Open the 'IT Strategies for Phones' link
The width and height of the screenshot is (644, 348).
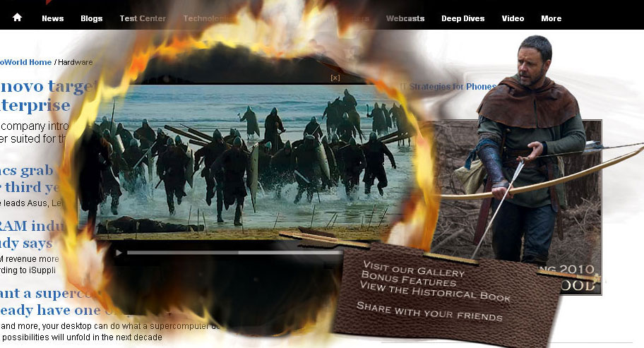pyautogui.click(x=448, y=87)
